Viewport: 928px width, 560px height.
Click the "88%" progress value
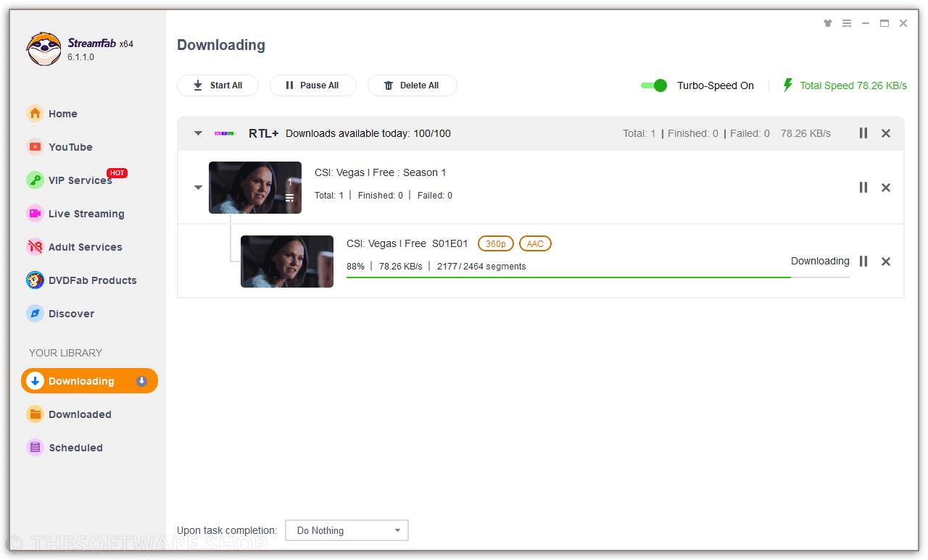(x=355, y=266)
